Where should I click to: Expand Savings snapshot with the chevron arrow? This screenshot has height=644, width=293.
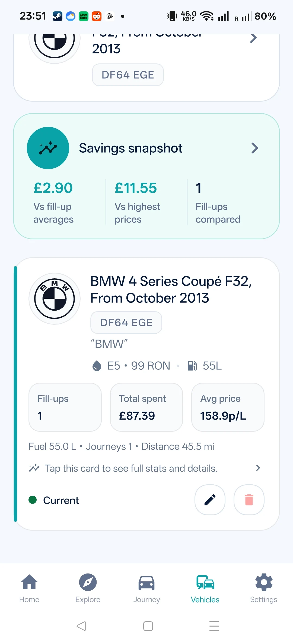click(255, 148)
